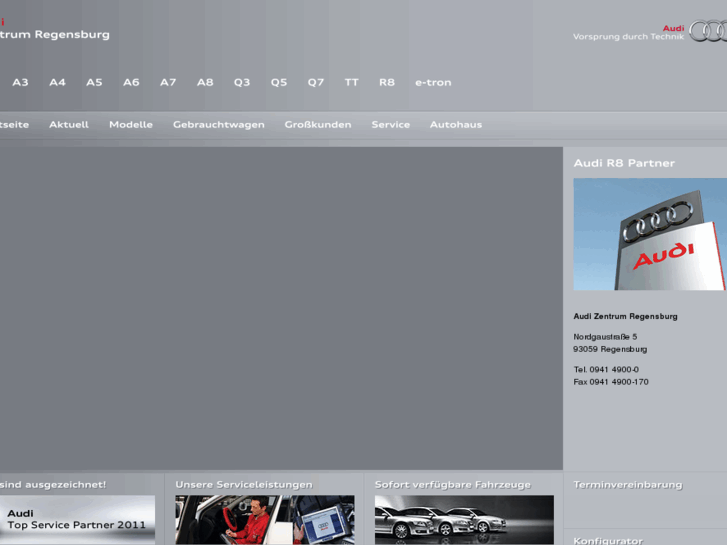The image size is (727, 545).
Task: Select the A5 model entry
Action: tap(94, 83)
